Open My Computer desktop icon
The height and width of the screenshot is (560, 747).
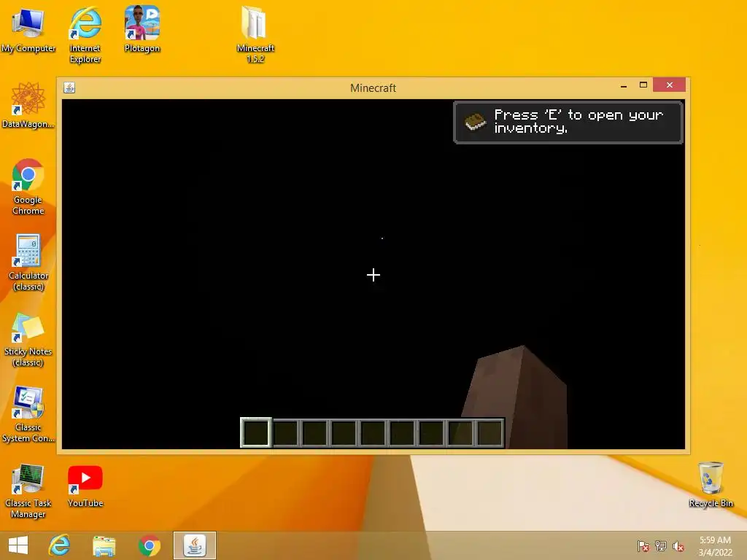[28, 29]
